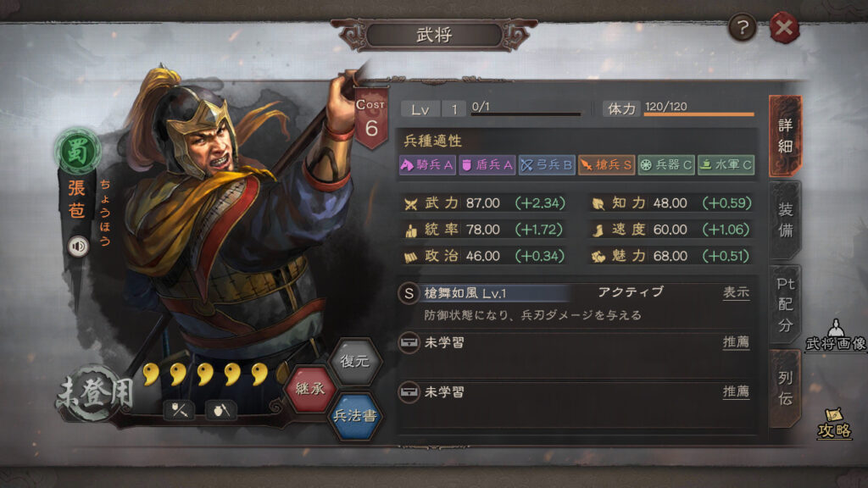Image resolution: width=868 pixels, height=488 pixels.
Task: Switch to the 装備 tab
Action: pos(785,220)
